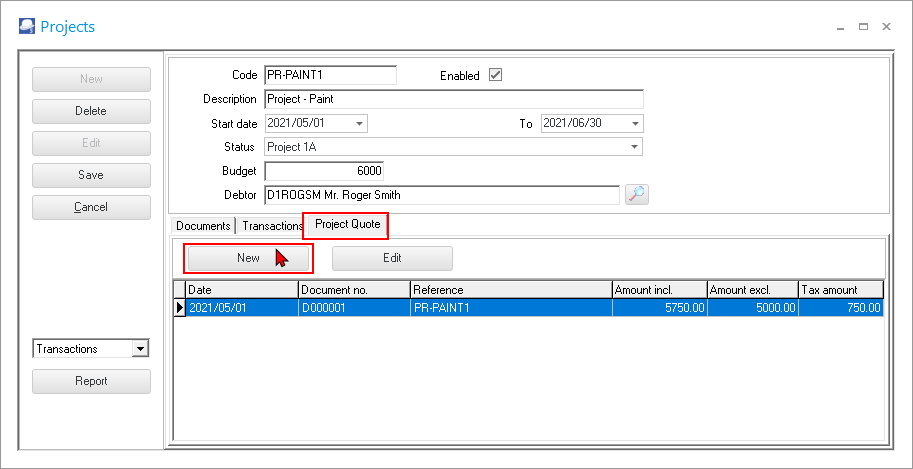Run the Report button
913x469 pixels.
coord(91,381)
